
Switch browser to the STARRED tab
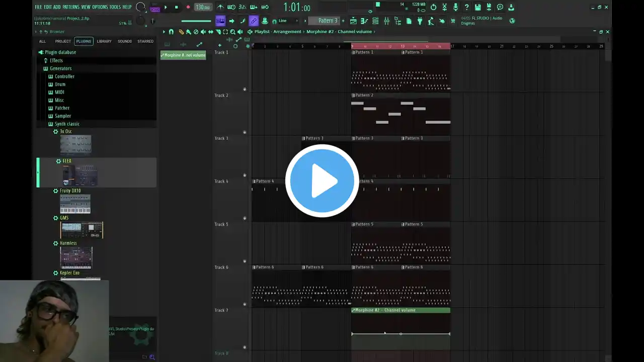145,41
